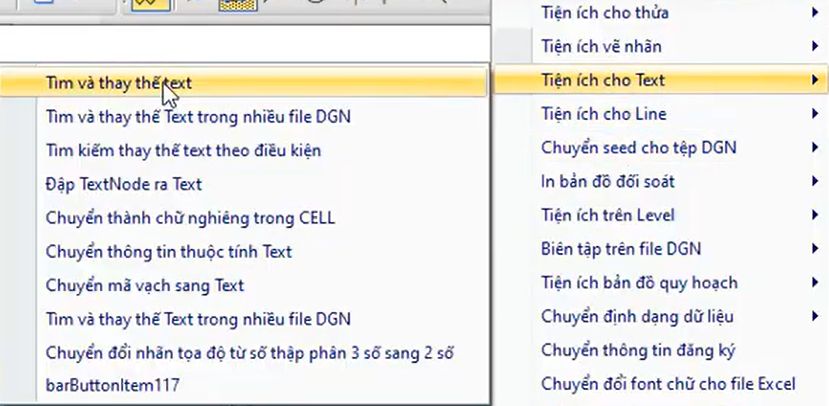Expand 'Tiện ích bản đồ quy hoạch' arrow
829x406 pixels.
(x=815, y=283)
